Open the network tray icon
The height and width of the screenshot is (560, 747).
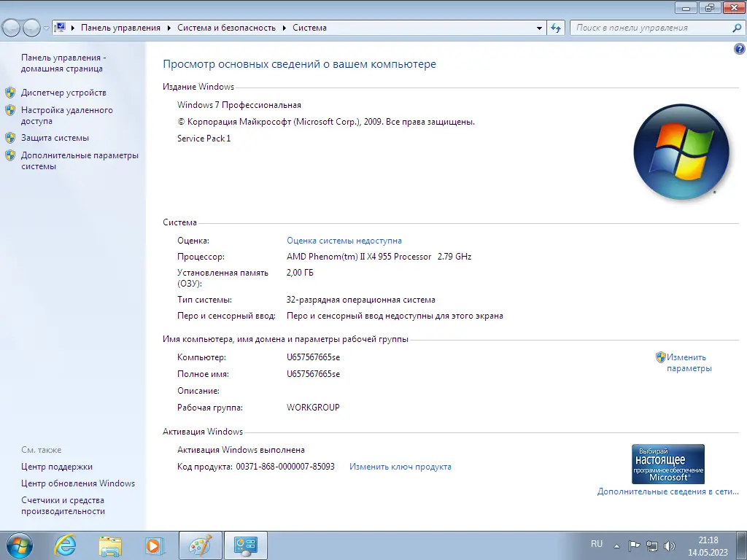click(651, 545)
